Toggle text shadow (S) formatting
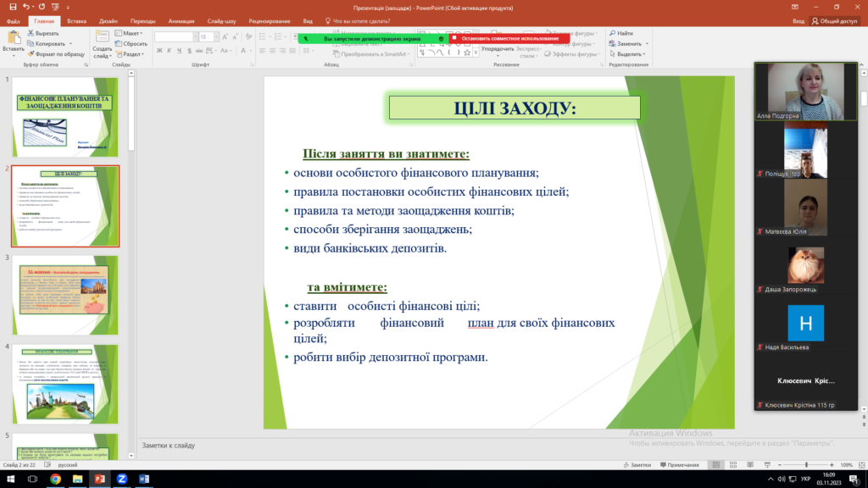Image resolution: width=868 pixels, height=488 pixels. (x=189, y=51)
